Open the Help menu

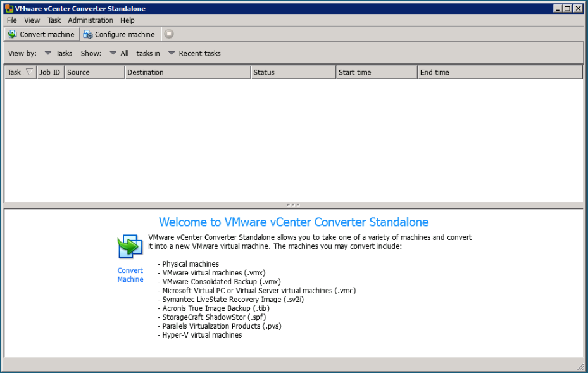127,20
